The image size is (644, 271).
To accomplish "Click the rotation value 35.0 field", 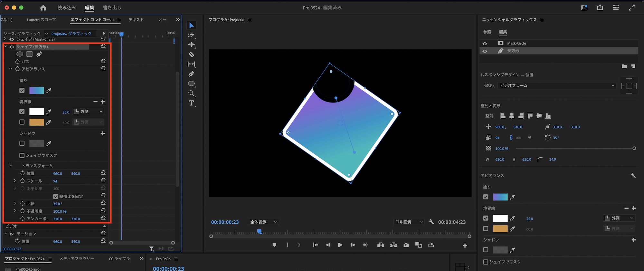I will 57,204.
